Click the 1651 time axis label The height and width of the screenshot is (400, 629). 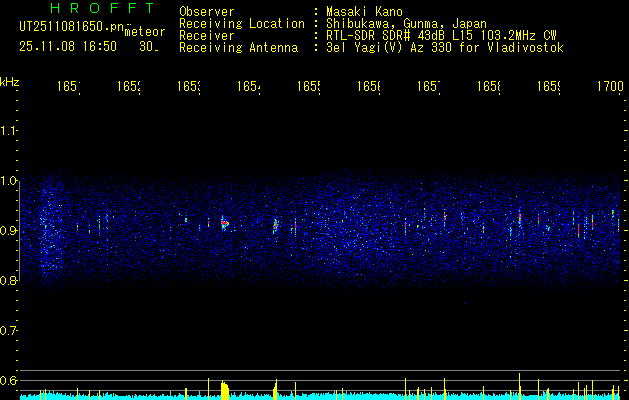click(69, 86)
